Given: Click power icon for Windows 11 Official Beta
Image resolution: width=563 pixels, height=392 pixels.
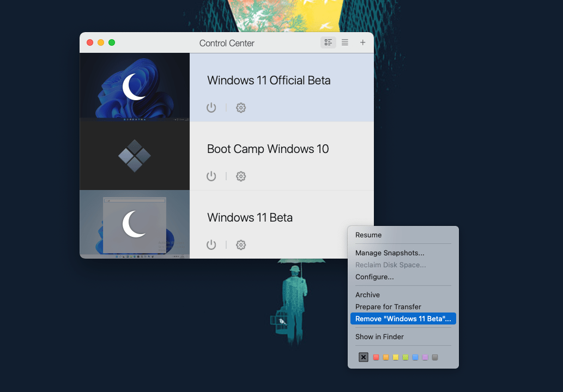Looking at the screenshot, I should [211, 108].
